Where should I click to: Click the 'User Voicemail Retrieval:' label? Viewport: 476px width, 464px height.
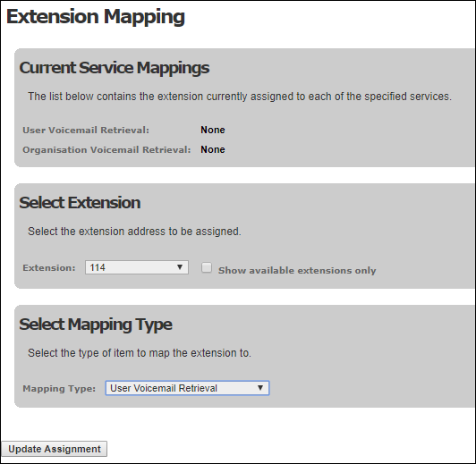click(x=86, y=131)
